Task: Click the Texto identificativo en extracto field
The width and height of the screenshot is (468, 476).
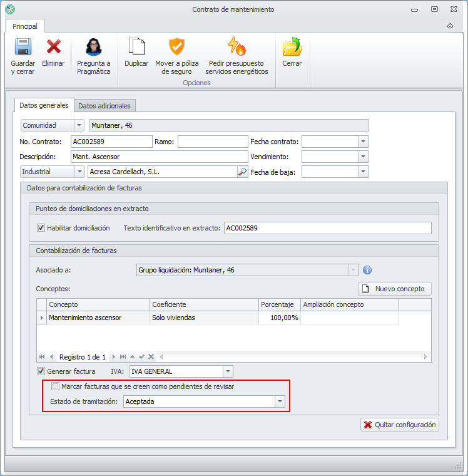Action: [328, 228]
